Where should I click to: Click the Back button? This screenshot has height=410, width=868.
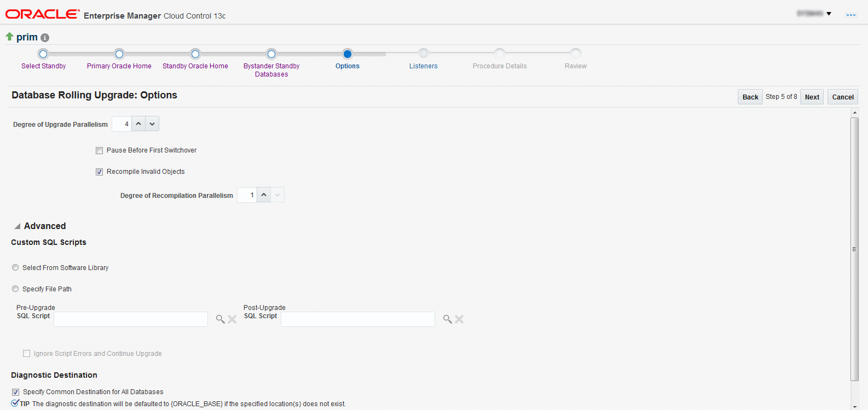tap(750, 97)
